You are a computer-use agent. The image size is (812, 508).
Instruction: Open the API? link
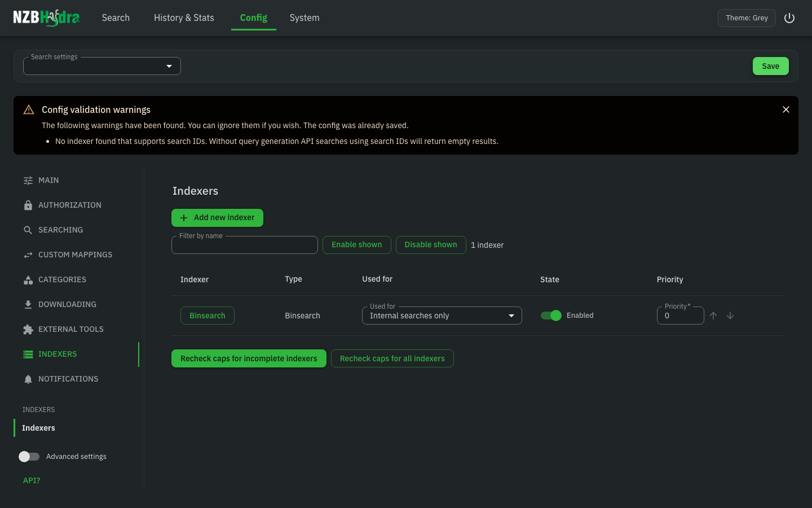click(32, 480)
